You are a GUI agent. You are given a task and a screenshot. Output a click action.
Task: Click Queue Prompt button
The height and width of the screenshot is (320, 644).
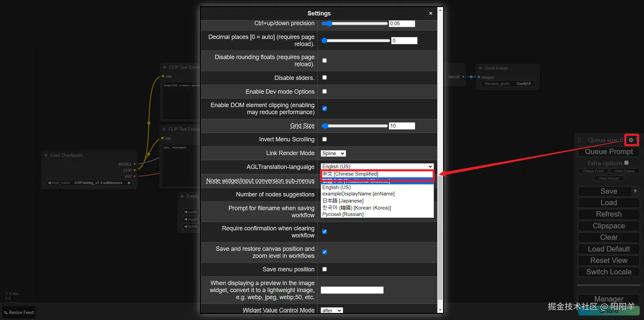click(609, 152)
